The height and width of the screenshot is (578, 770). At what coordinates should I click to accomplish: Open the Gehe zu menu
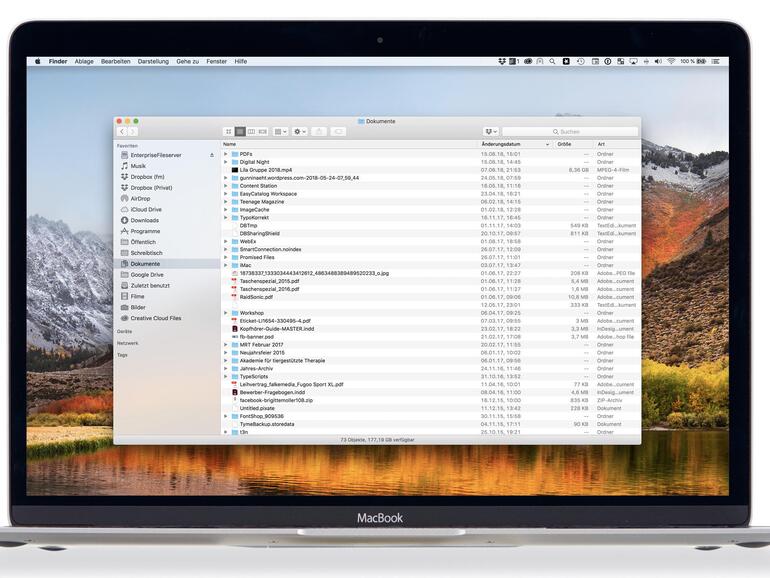coord(188,61)
